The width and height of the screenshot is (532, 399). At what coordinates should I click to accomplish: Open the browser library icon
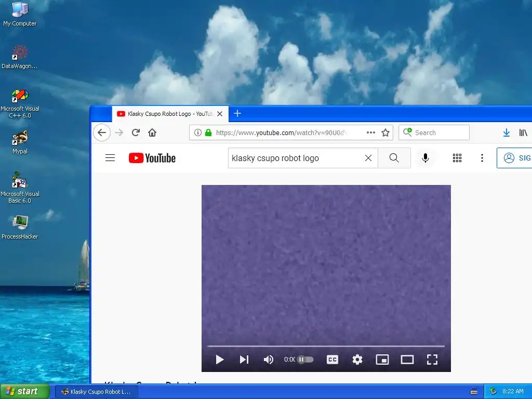tap(523, 132)
